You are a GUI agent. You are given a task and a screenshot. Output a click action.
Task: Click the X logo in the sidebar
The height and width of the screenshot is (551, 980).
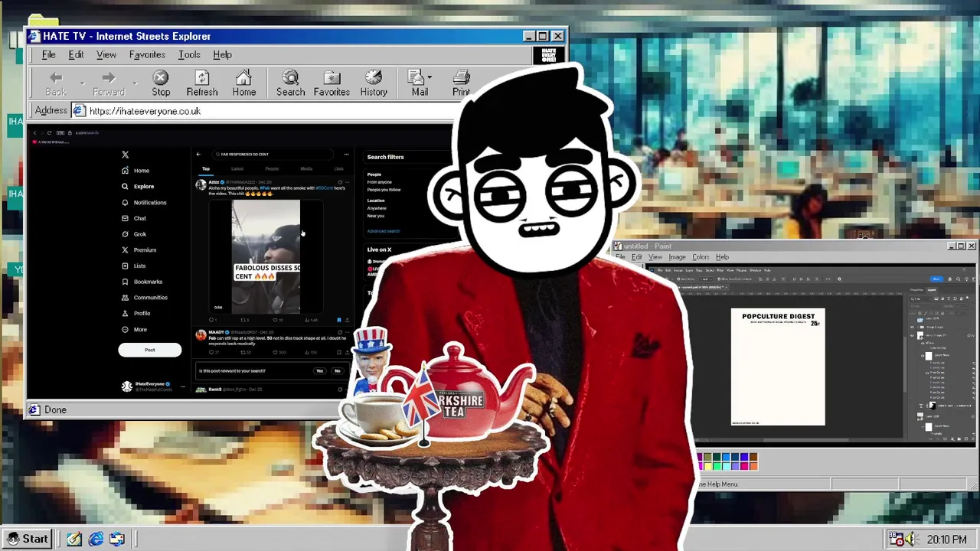125,155
